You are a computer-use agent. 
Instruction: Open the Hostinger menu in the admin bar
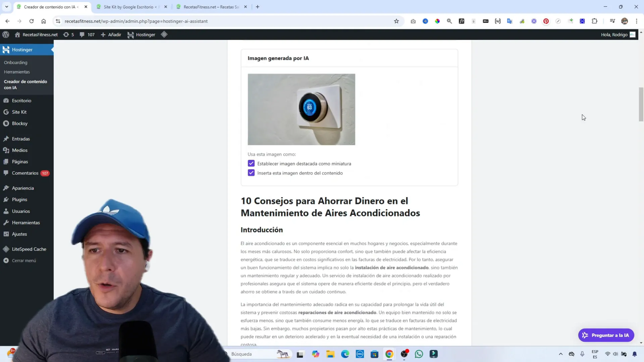142,35
